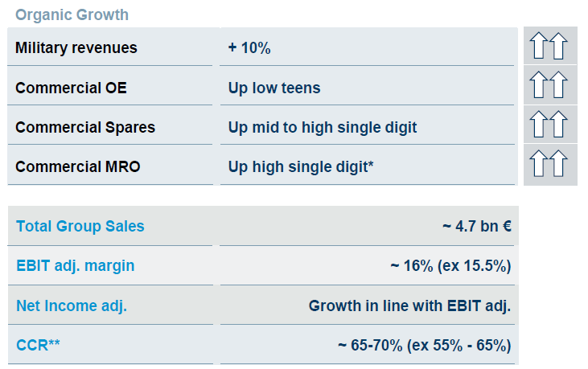Select Up mid to high single digit text
Viewport: 588px width, 369px height.
(323, 127)
